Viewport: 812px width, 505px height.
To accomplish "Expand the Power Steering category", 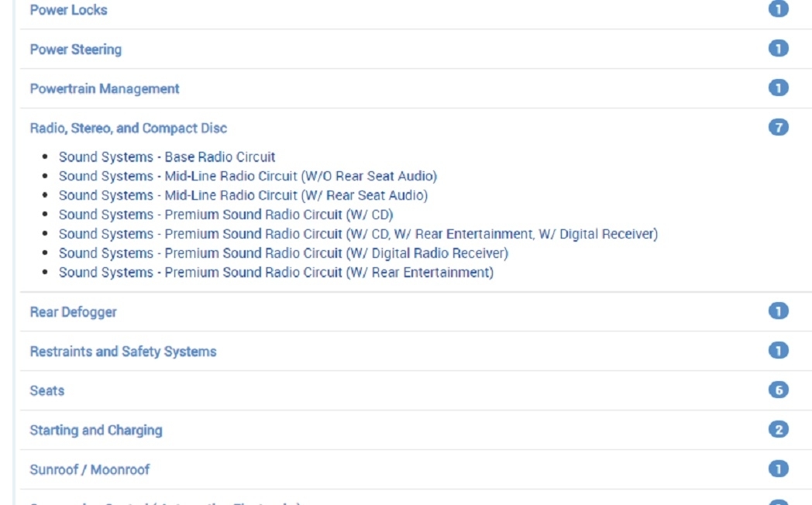I will click(x=75, y=50).
